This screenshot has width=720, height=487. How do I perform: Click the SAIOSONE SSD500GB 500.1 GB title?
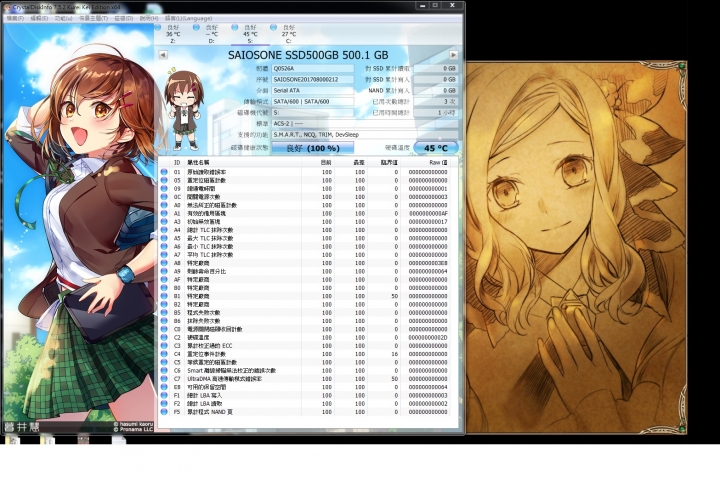(x=308, y=55)
